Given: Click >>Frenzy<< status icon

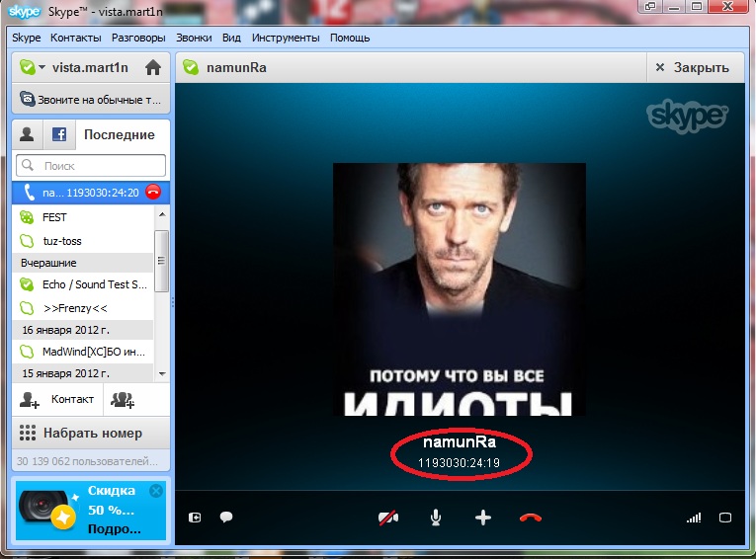Looking at the screenshot, I should pyautogui.click(x=27, y=308).
